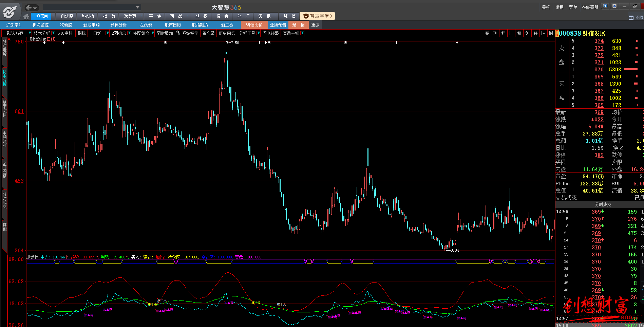This screenshot has width=644, height=327.
Task: Open the 指数 tab
Action: pyautogui.click(x=109, y=16)
